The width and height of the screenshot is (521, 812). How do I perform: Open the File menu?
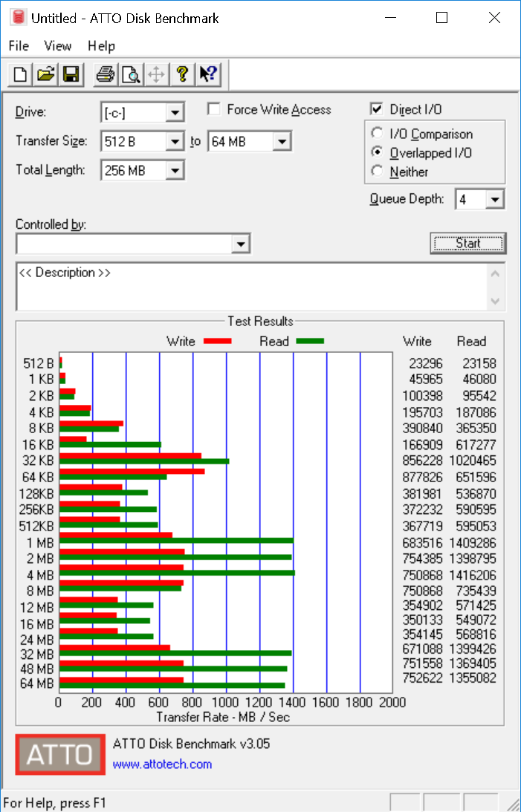tap(19, 45)
